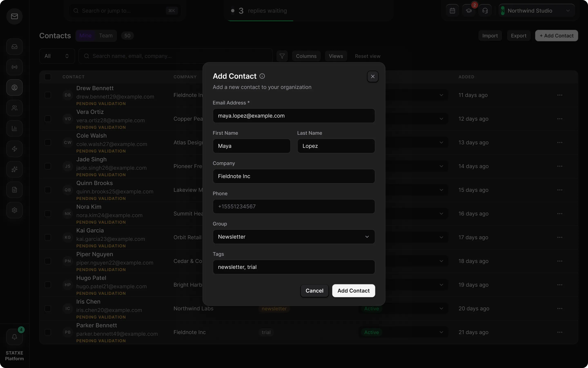Screen dimensions: 588x368
Task: Open the graduation cap icon with badge
Action: (469, 11)
